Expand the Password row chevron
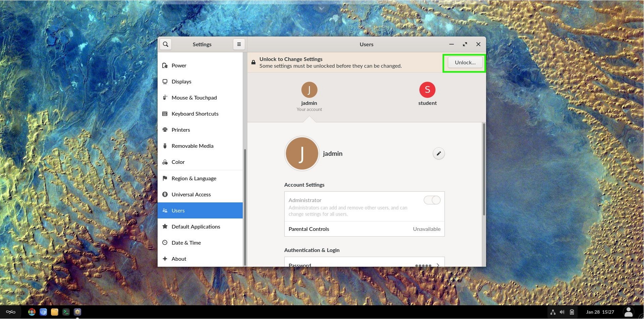The height and width of the screenshot is (319, 644). pyautogui.click(x=438, y=265)
